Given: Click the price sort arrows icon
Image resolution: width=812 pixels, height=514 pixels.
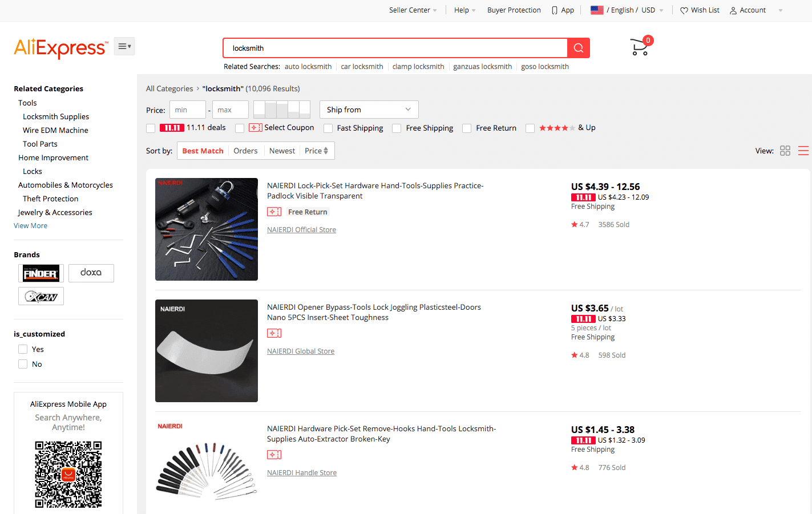Looking at the screenshot, I should (x=326, y=151).
